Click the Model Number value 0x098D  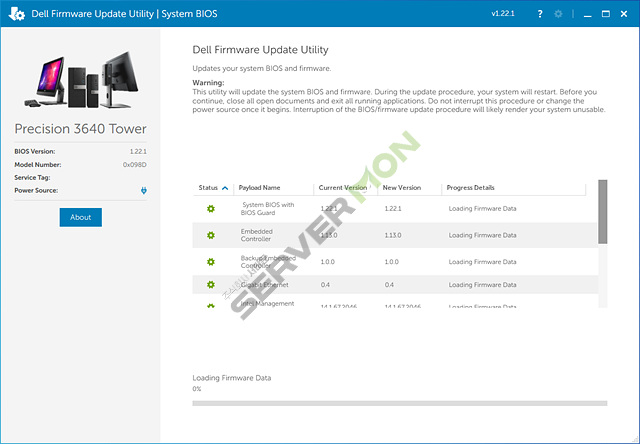pos(135,165)
